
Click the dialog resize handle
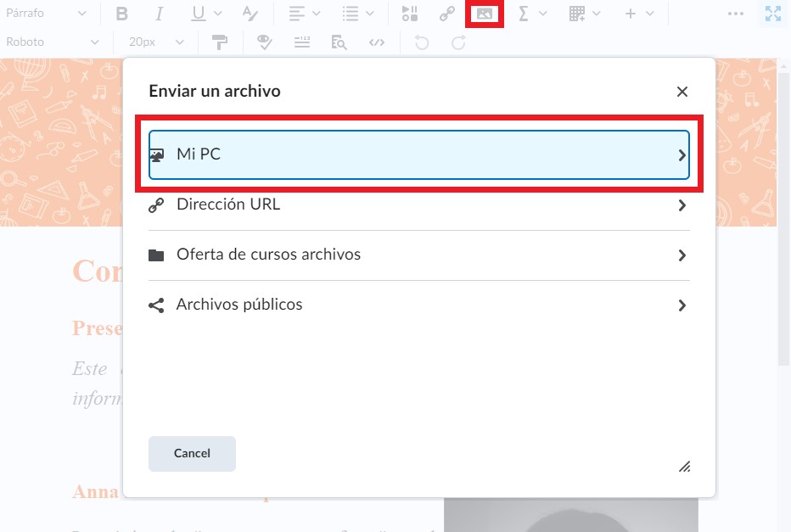click(684, 466)
